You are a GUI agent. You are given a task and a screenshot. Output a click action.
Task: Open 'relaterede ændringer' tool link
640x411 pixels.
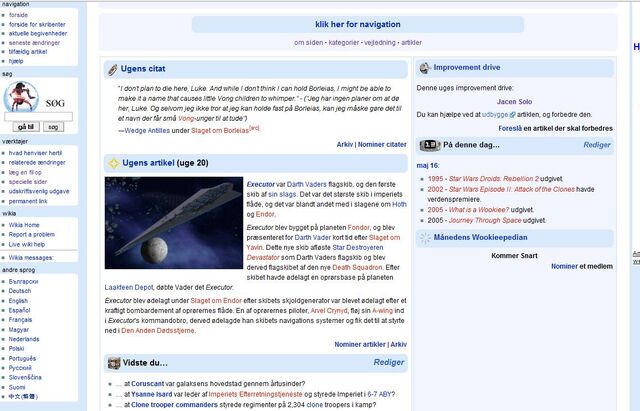point(37,162)
